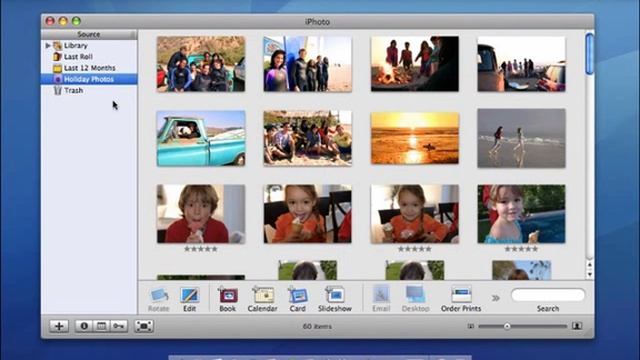Image resolution: width=640 pixels, height=360 pixels.
Task: Click the Source column header
Action: click(89, 35)
